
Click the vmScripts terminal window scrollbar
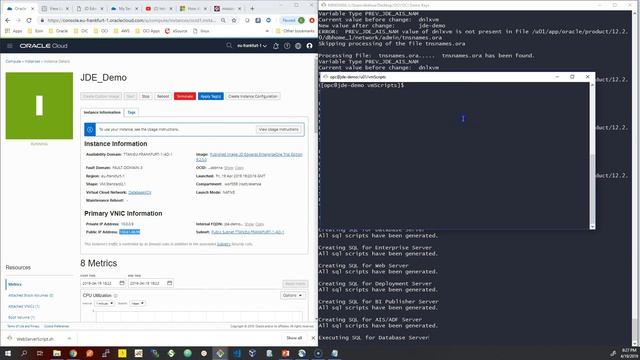coord(592,155)
